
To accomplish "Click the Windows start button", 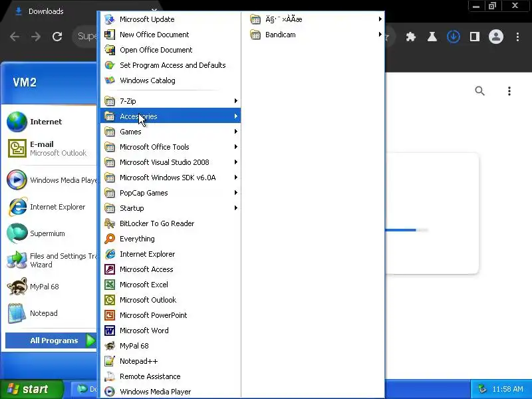I will coord(31,389).
